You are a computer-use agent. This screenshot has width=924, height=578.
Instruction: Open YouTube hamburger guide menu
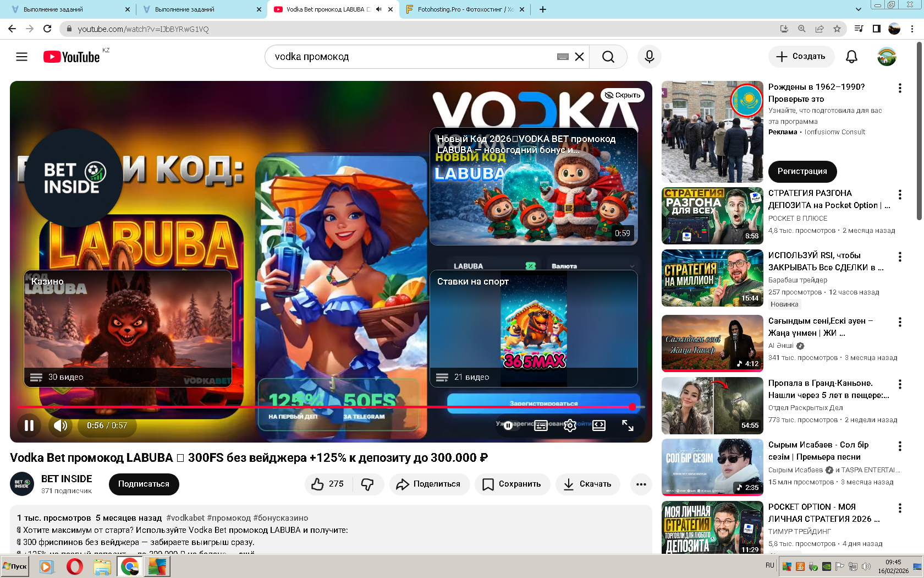coord(21,57)
